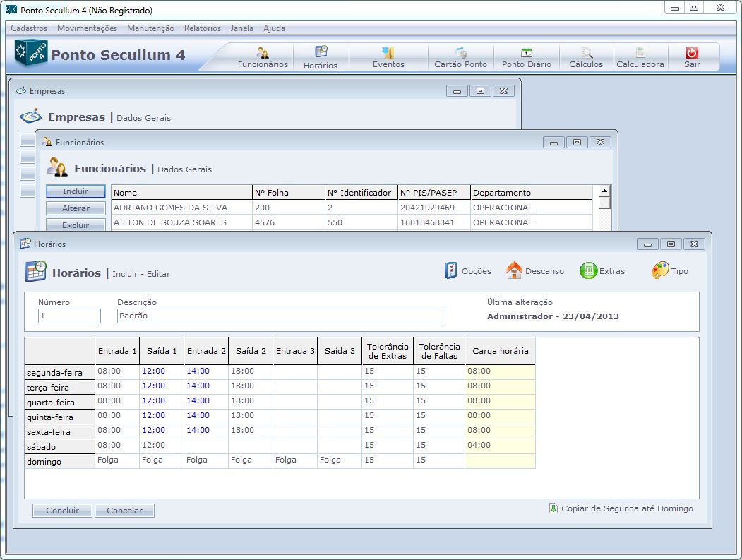Click the Funcionários list scrollbar up arrow
Image resolution: width=742 pixels, height=560 pixels.
click(604, 191)
